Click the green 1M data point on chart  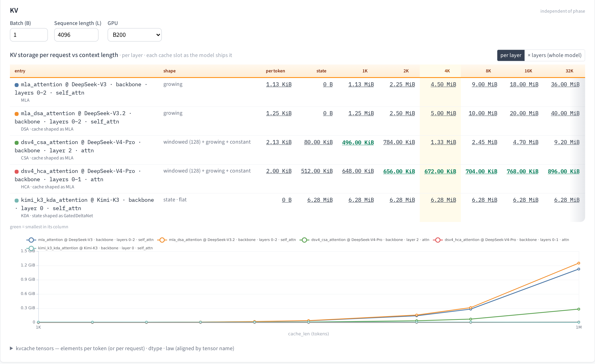pos(579,309)
